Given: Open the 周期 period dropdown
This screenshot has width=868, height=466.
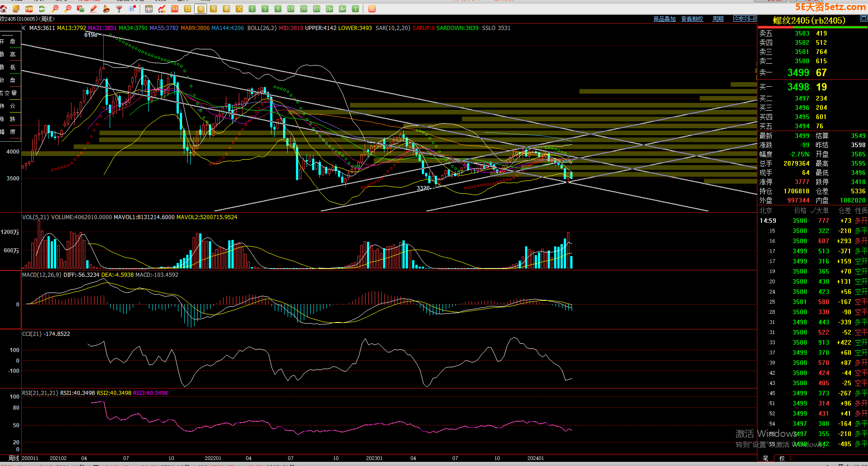Looking at the screenshot, I should click(x=718, y=19).
